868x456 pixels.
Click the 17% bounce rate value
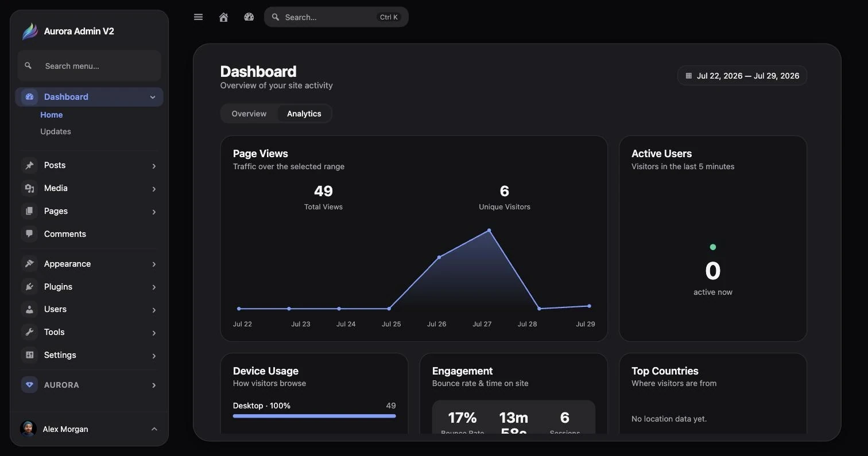click(x=462, y=418)
